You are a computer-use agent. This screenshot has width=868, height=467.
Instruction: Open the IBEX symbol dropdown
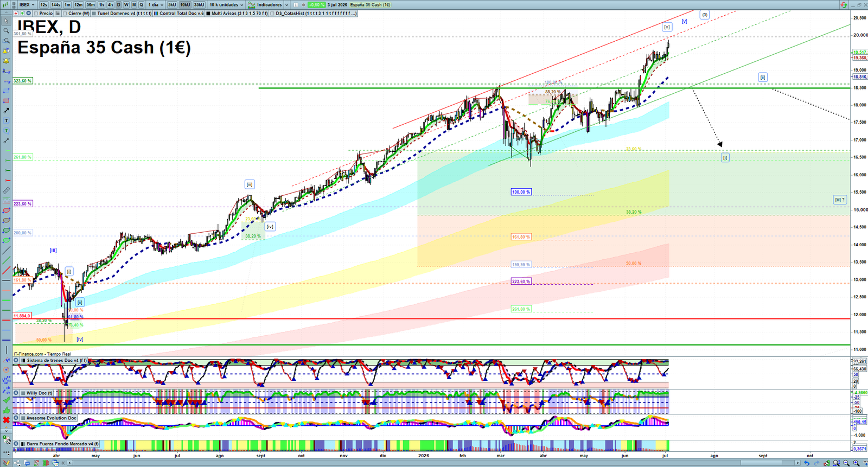tap(27, 4)
